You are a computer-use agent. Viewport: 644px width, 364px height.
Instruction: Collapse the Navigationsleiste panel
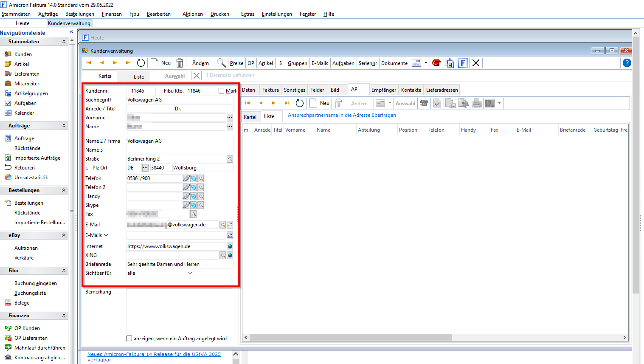(x=71, y=32)
